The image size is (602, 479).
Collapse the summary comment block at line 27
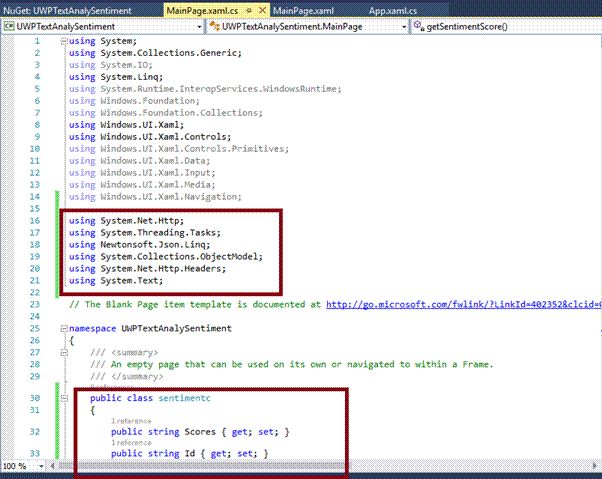click(64, 352)
